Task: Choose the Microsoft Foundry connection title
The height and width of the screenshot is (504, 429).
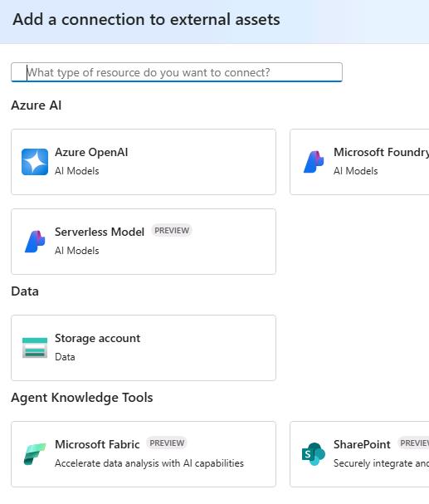Action: click(x=381, y=152)
